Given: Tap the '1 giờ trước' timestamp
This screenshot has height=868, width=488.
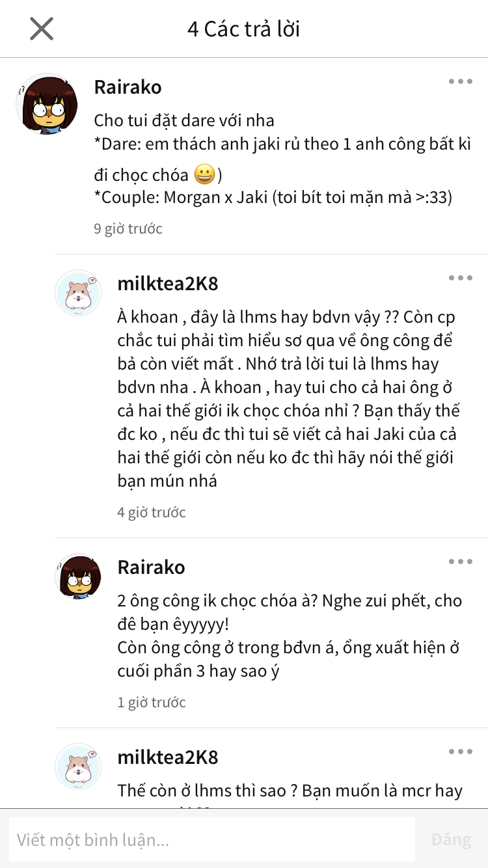Looking at the screenshot, I should pyautogui.click(x=152, y=702).
